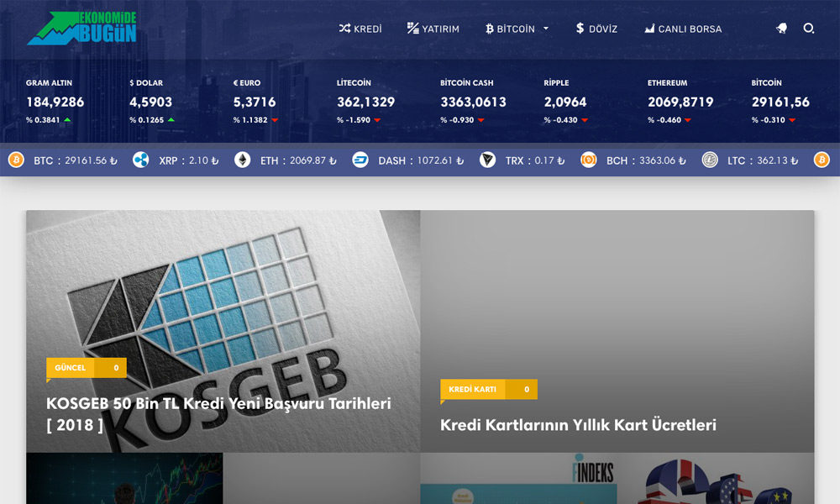This screenshot has height=504, width=840.
Task: Click the Kredi Kartı category tag
Action: click(x=472, y=390)
